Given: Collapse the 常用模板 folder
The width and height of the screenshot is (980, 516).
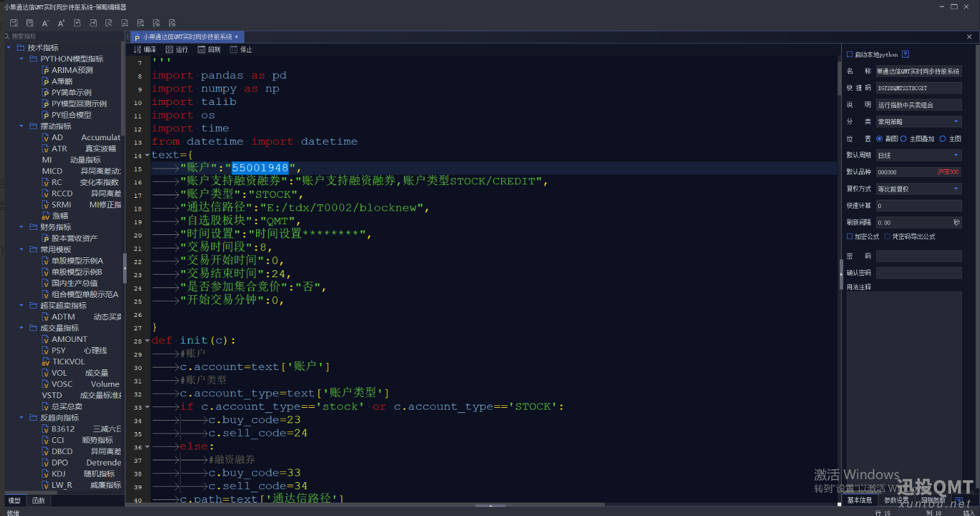Looking at the screenshot, I should click(21, 250).
